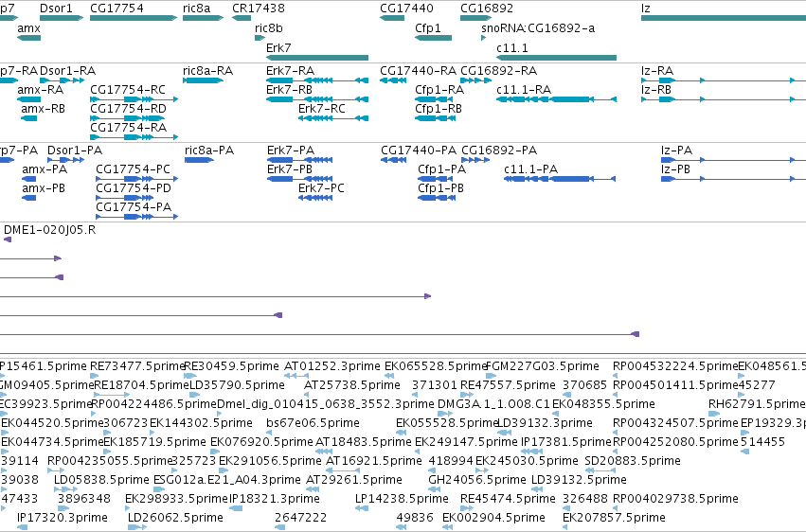
Task: Select the Erk7-RA transcript label
Action: 290,71
